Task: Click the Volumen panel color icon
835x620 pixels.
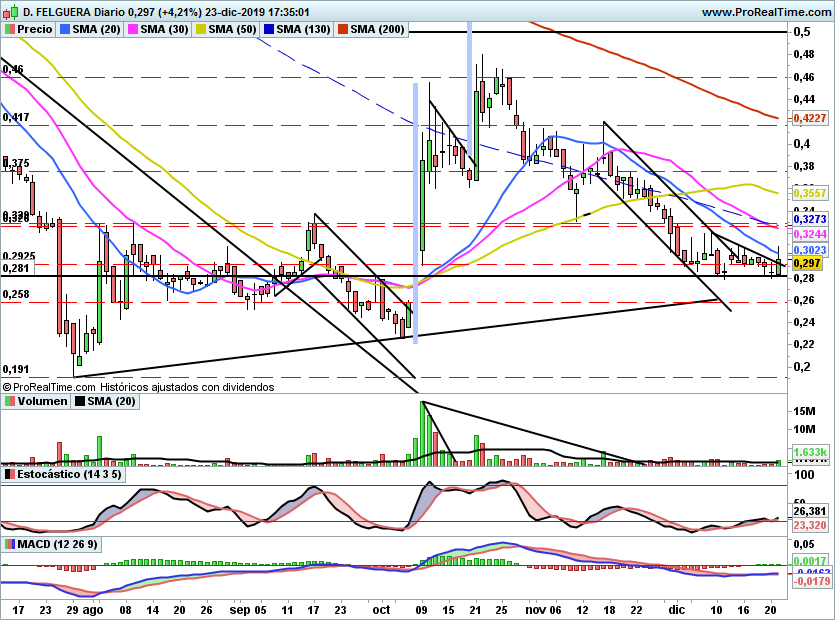Action: 10,401
